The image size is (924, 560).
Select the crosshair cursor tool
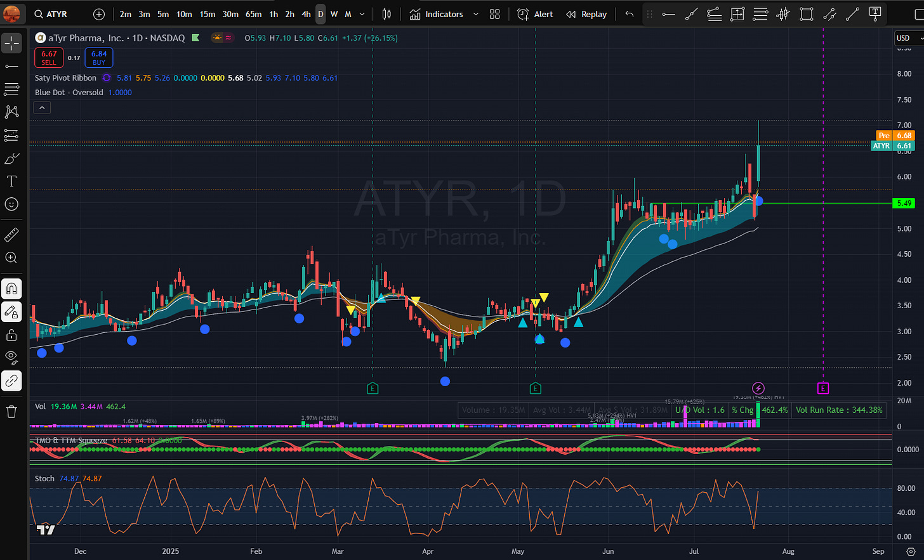click(11, 43)
